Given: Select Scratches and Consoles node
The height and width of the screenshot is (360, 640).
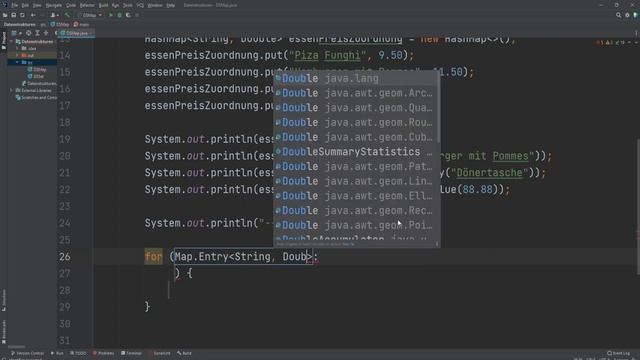Looking at the screenshot, I should point(36,98).
